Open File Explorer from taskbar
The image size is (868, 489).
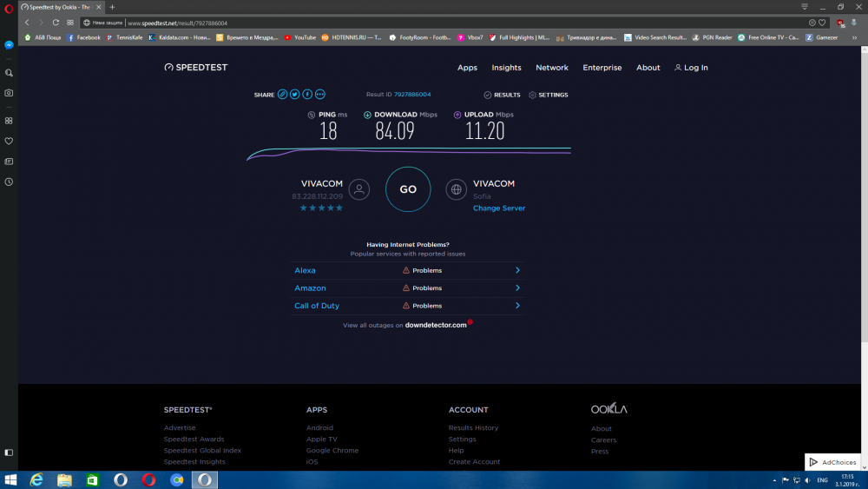[x=65, y=479]
